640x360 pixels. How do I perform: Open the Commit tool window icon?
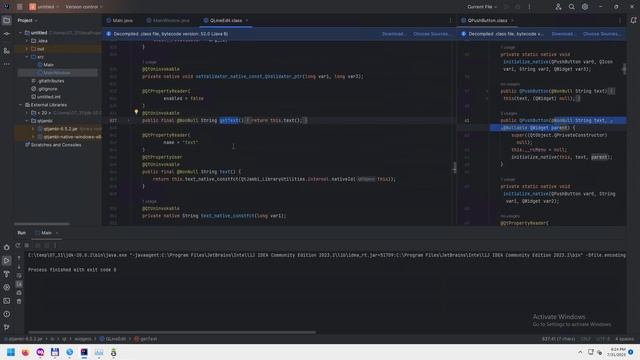point(7,34)
